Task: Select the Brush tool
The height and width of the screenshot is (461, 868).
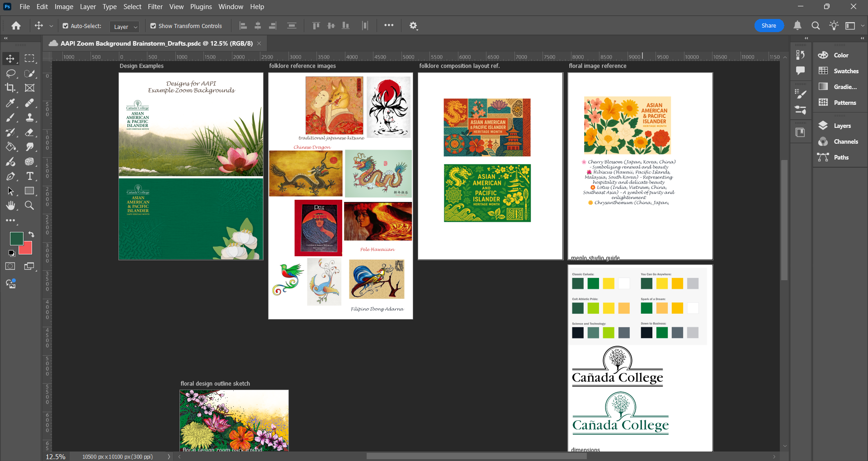Action: pyautogui.click(x=10, y=118)
